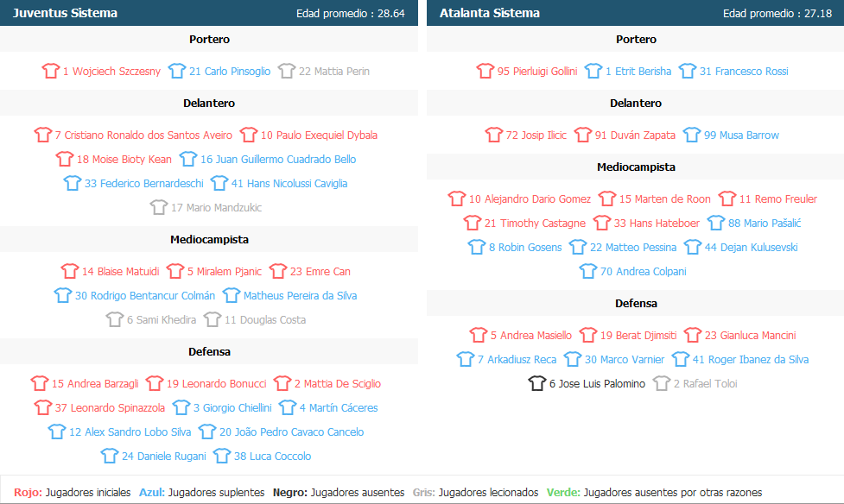Select Alejandro Dario Gomez player name
The width and height of the screenshot is (844, 504).
[530, 199]
